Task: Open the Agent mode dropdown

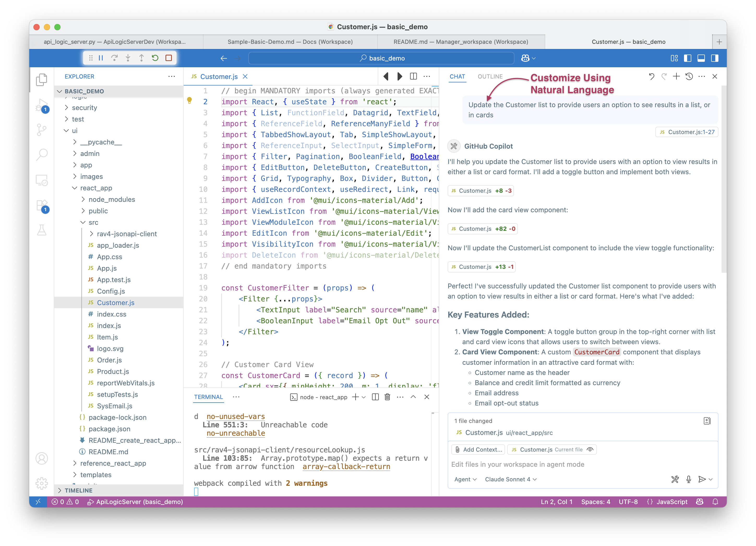Action: 465,479
